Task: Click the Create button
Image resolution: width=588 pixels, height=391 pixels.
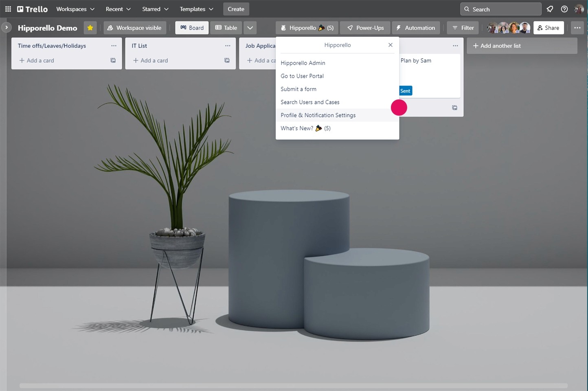Action: click(236, 9)
